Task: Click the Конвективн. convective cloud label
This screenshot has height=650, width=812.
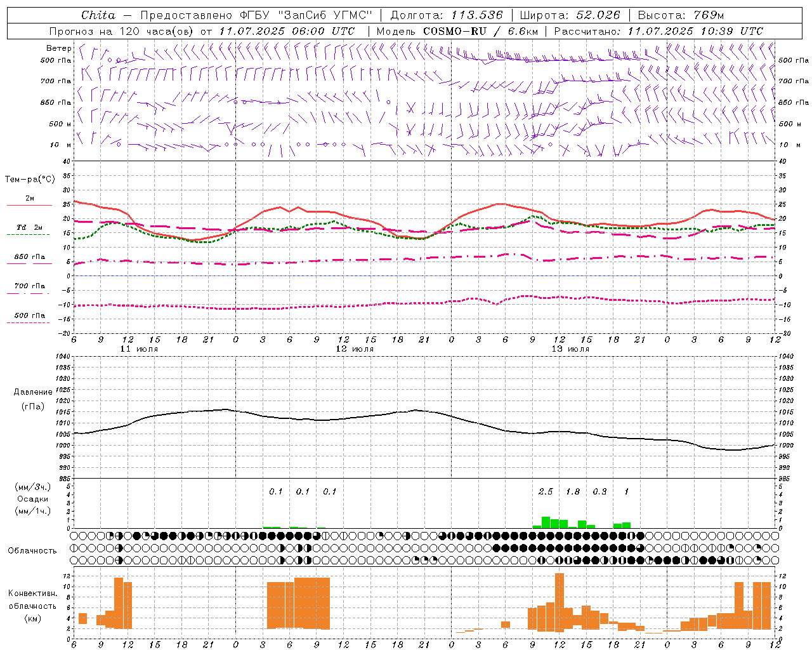Action: pyautogui.click(x=32, y=594)
